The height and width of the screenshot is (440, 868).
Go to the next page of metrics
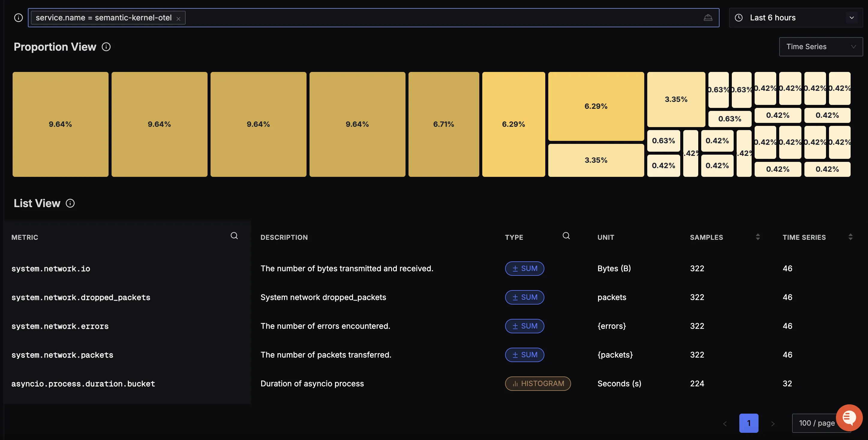[x=773, y=423]
